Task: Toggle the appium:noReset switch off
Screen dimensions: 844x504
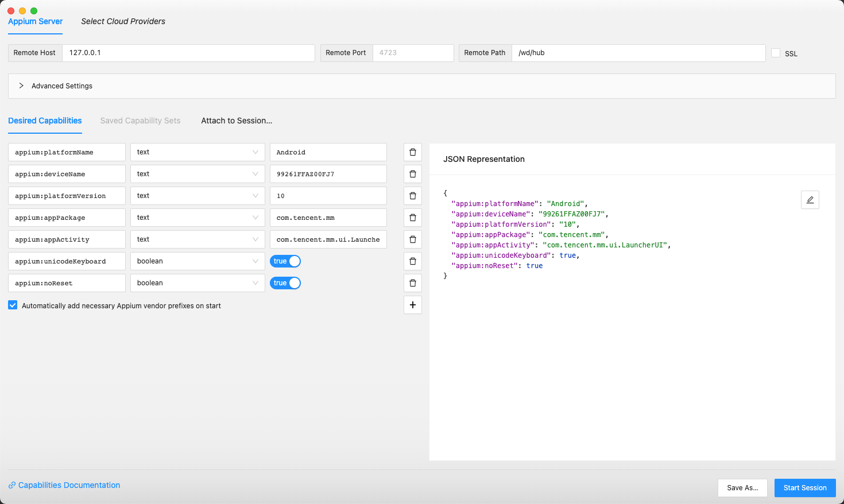Action: pyautogui.click(x=285, y=283)
